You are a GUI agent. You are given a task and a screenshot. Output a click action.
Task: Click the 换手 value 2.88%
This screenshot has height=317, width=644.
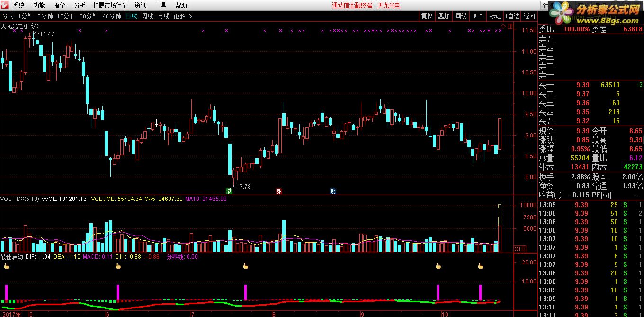click(581, 176)
